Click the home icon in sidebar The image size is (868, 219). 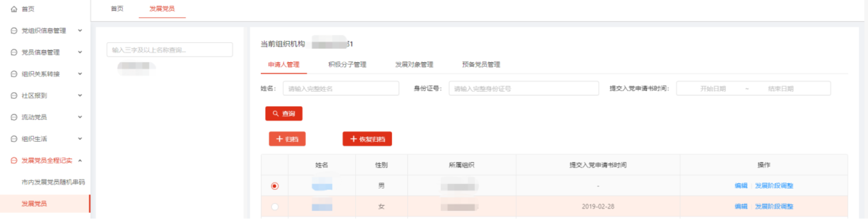pyautogui.click(x=14, y=9)
